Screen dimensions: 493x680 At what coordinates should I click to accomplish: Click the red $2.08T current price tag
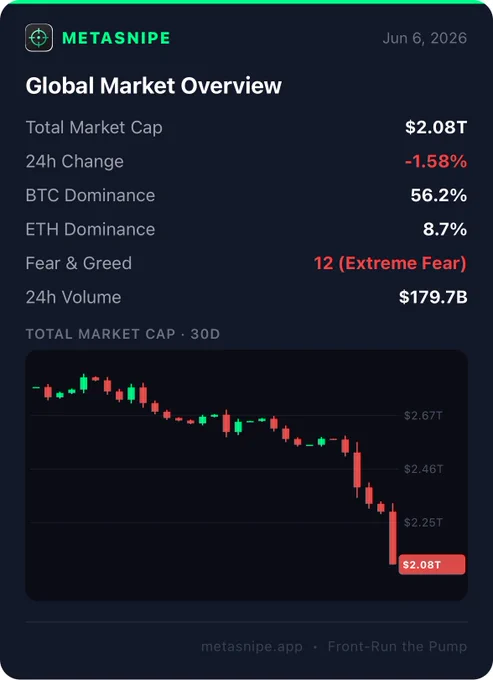tap(432, 564)
